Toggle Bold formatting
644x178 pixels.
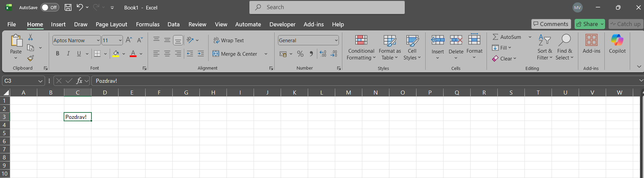tap(58, 54)
